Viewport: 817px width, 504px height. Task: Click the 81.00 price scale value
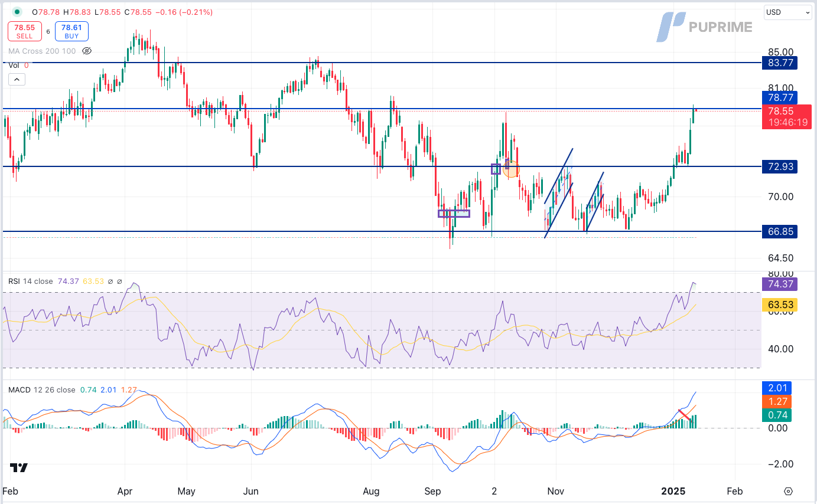[780, 87]
